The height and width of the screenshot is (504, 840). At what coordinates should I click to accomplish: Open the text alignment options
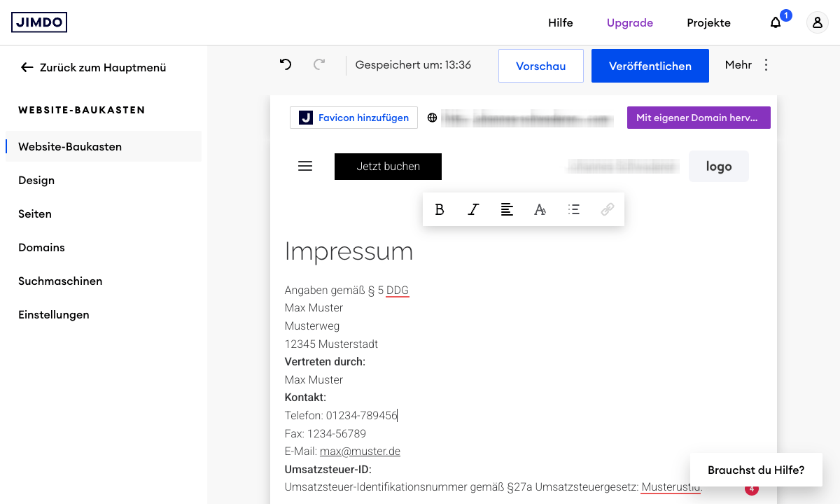coord(507,209)
